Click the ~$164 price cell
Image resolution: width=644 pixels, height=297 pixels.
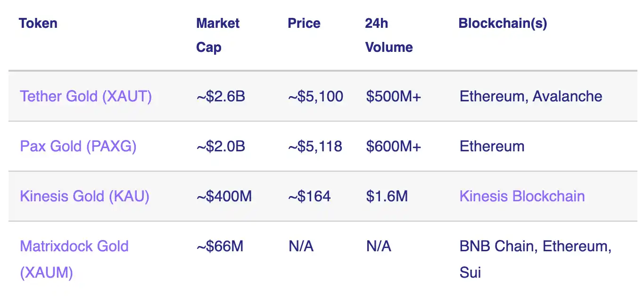point(309,197)
